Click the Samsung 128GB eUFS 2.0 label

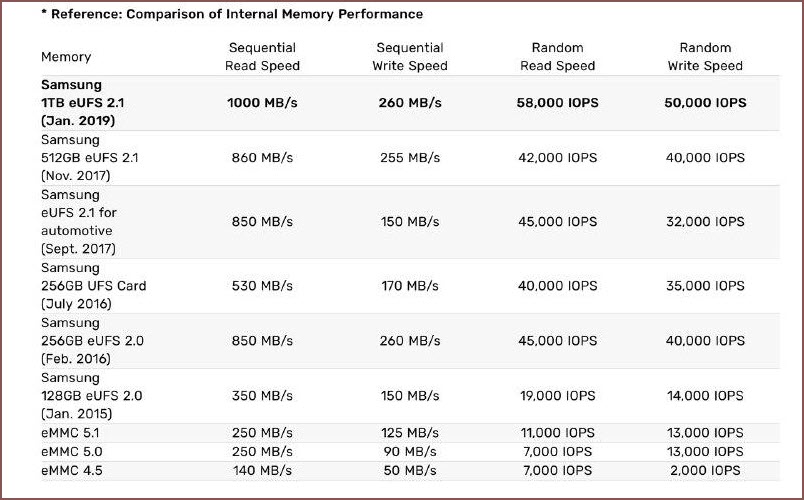pos(91,395)
